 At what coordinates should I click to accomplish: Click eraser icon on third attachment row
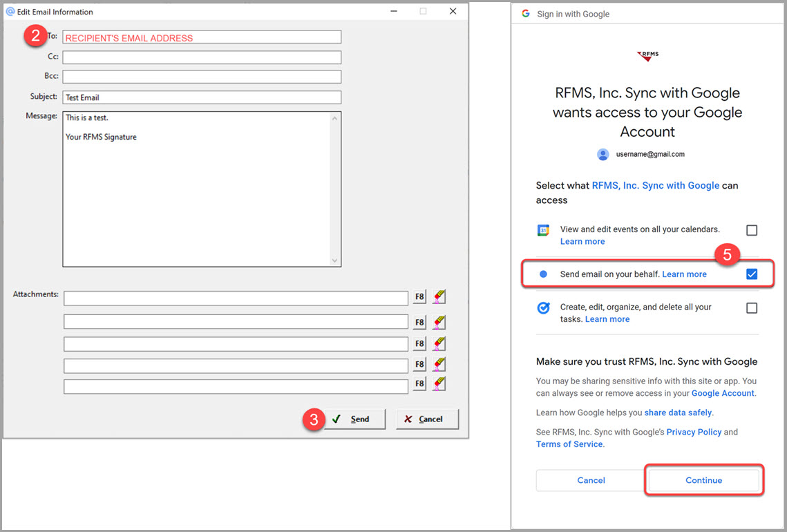tap(439, 343)
